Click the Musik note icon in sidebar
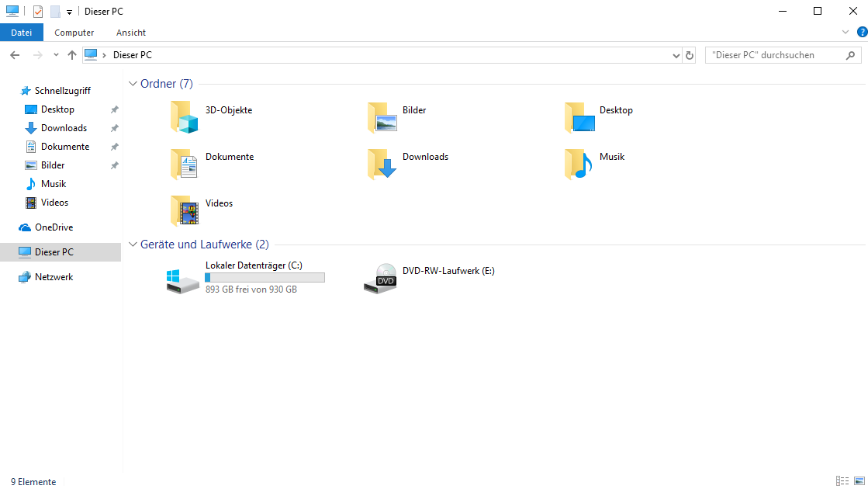868x489 pixels. click(31, 184)
